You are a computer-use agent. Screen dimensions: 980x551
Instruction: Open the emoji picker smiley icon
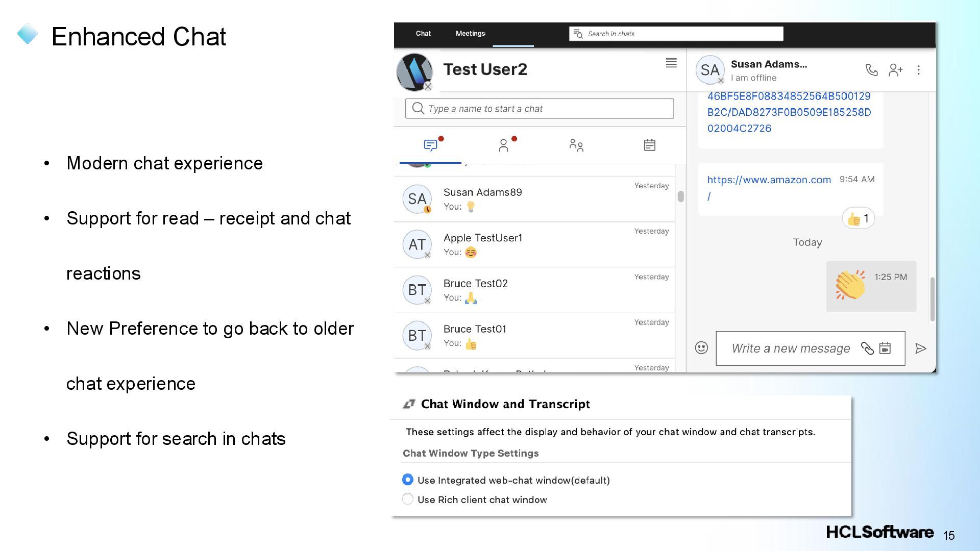tap(701, 348)
